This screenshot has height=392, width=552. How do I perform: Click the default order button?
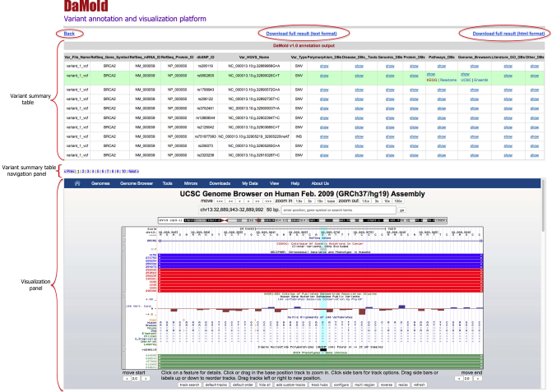243,385
